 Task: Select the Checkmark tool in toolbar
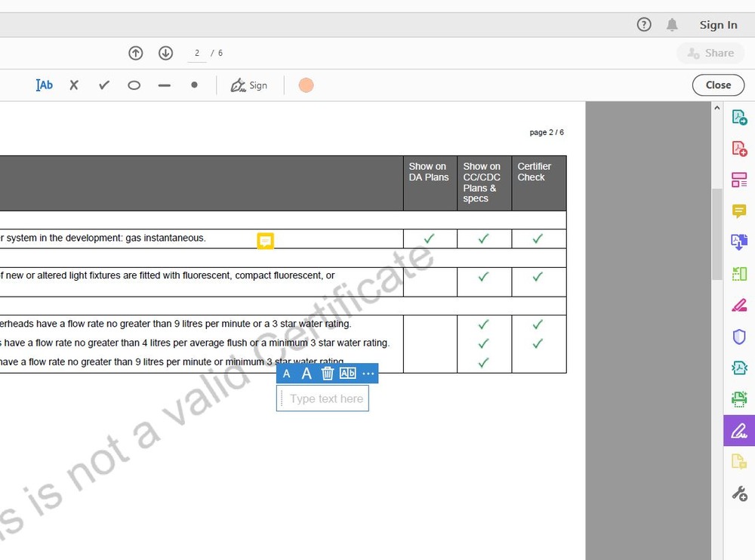click(104, 85)
